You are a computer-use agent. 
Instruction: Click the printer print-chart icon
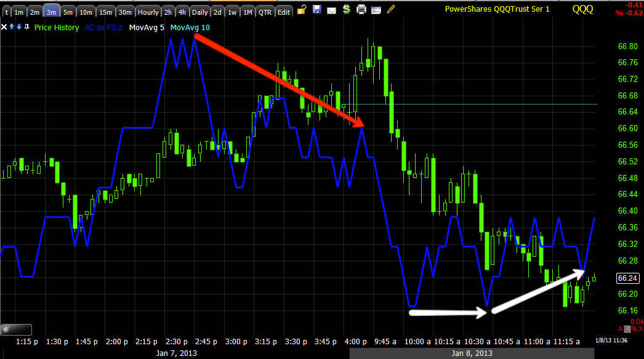tap(361, 9)
